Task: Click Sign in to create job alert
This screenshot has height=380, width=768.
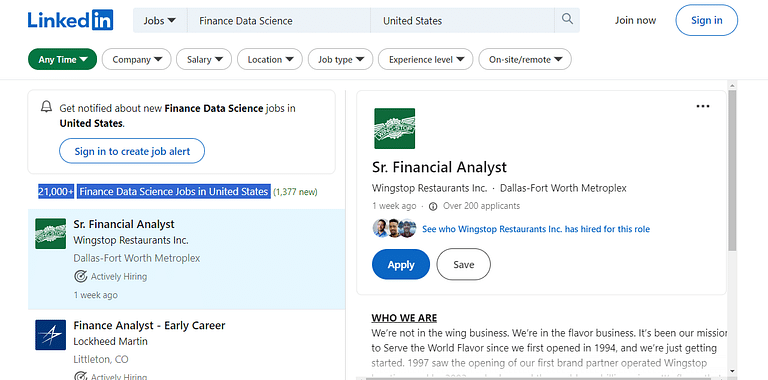Action: pyautogui.click(x=132, y=151)
